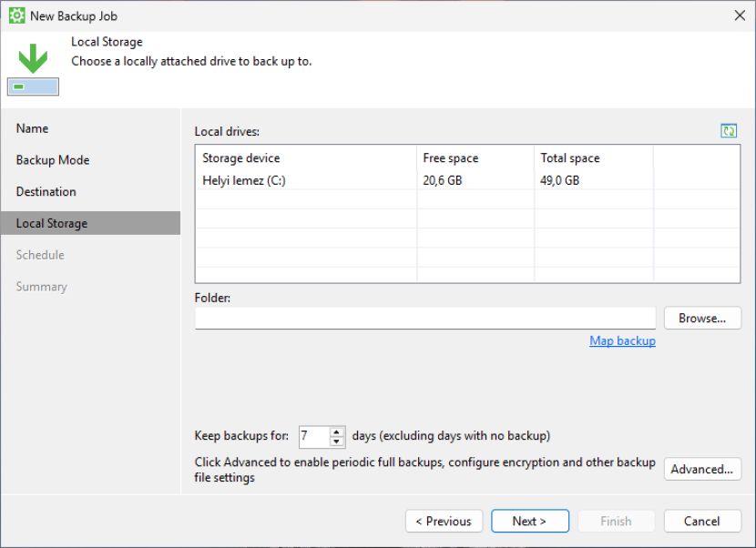Image resolution: width=756 pixels, height=548 pixels.
Task: Go to the Name step
Action: 32,128
